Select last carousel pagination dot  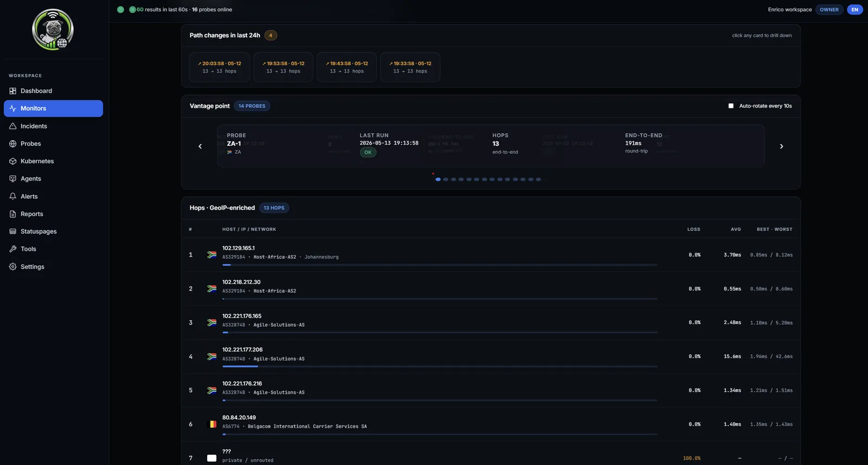tap(538, 179)
